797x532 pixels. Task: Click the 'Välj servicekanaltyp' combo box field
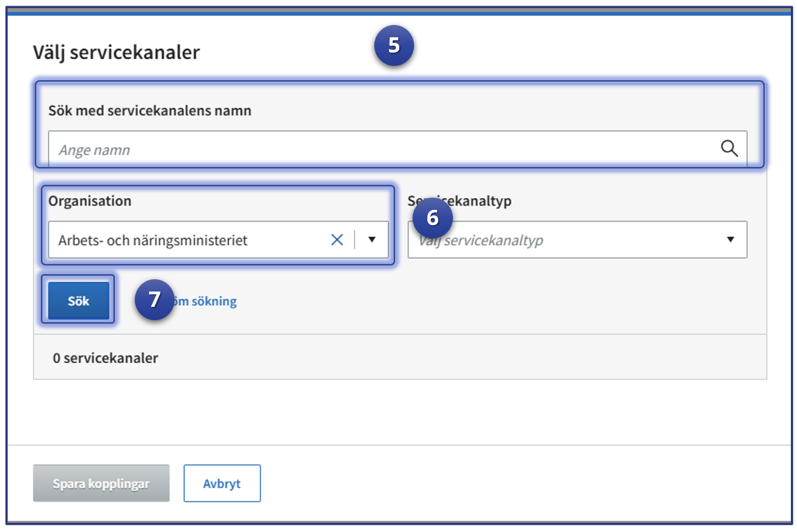(x=562, y=240)
